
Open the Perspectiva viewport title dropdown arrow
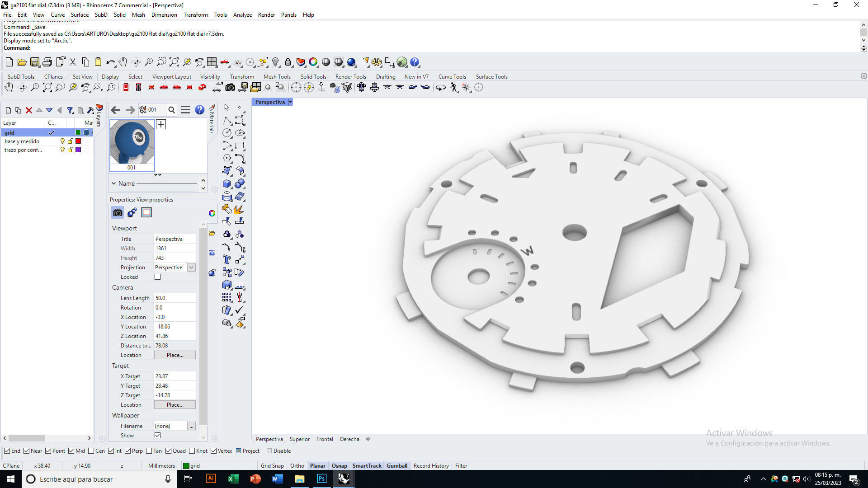click(290, 102)
